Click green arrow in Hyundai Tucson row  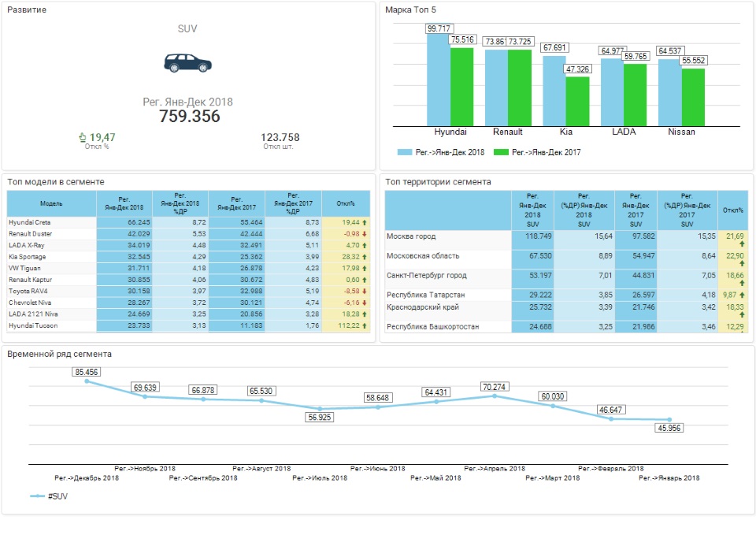(365, 325)
